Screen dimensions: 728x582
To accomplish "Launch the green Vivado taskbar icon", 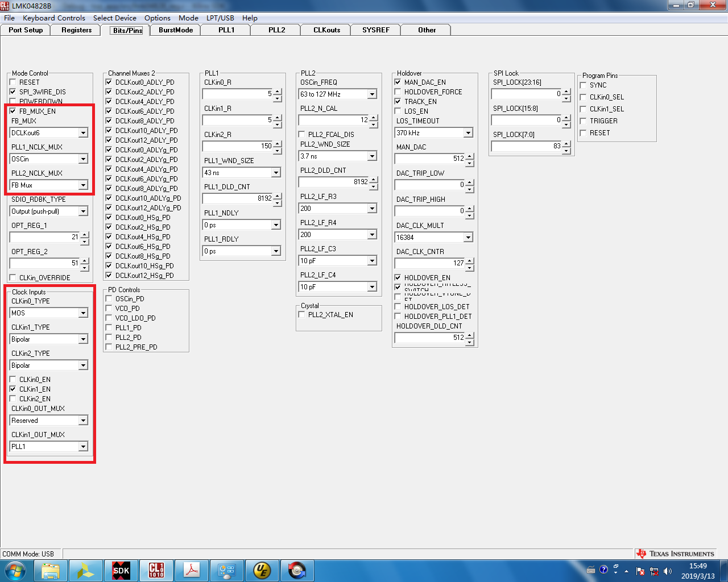I will click(86, 570).
